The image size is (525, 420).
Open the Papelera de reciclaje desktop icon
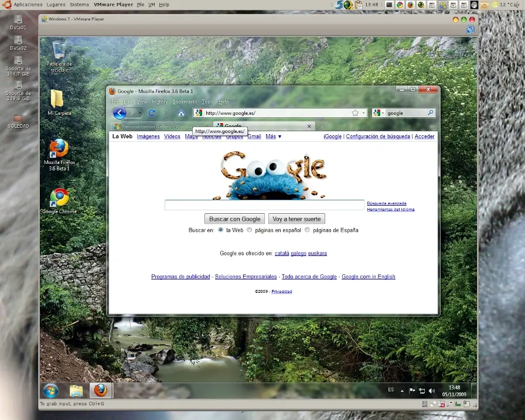(x=59, y=57)
